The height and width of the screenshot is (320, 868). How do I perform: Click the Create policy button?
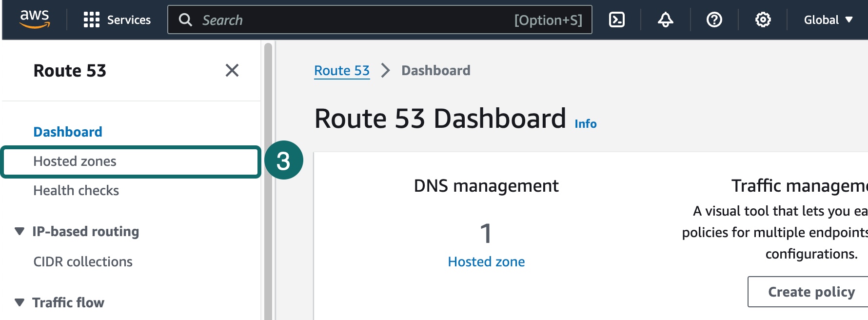tap(809, 292)
